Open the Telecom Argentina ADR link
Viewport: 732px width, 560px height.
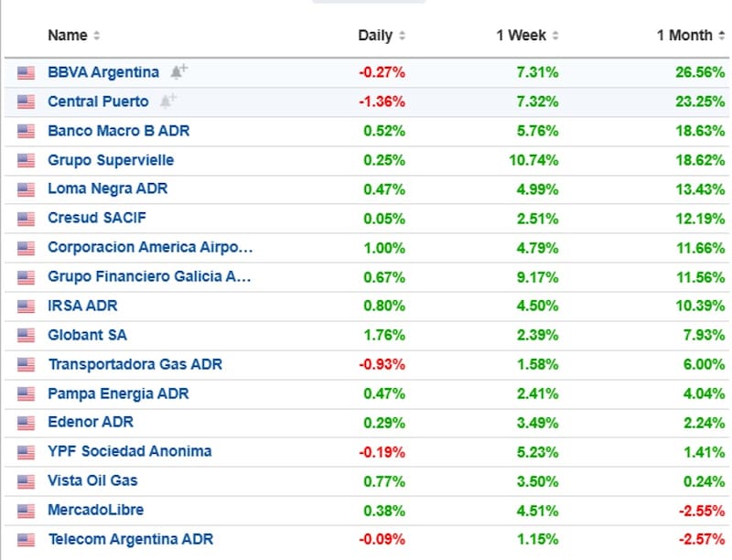pyautogui.click(x=130, y=539)
